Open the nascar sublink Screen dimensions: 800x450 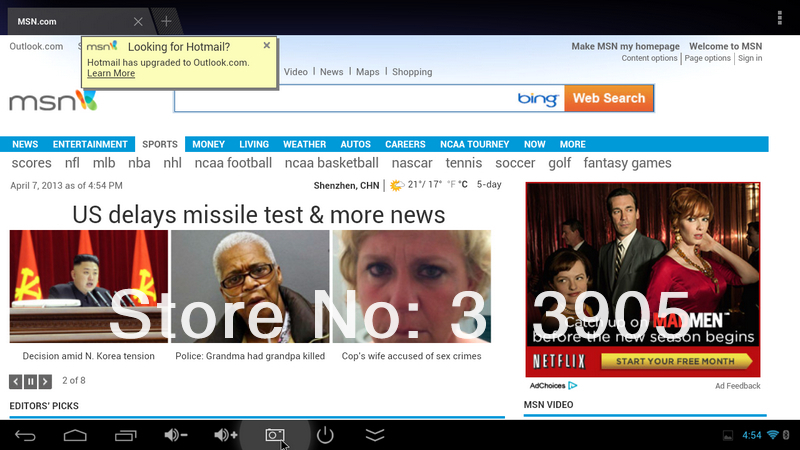(x=412, y=163)
